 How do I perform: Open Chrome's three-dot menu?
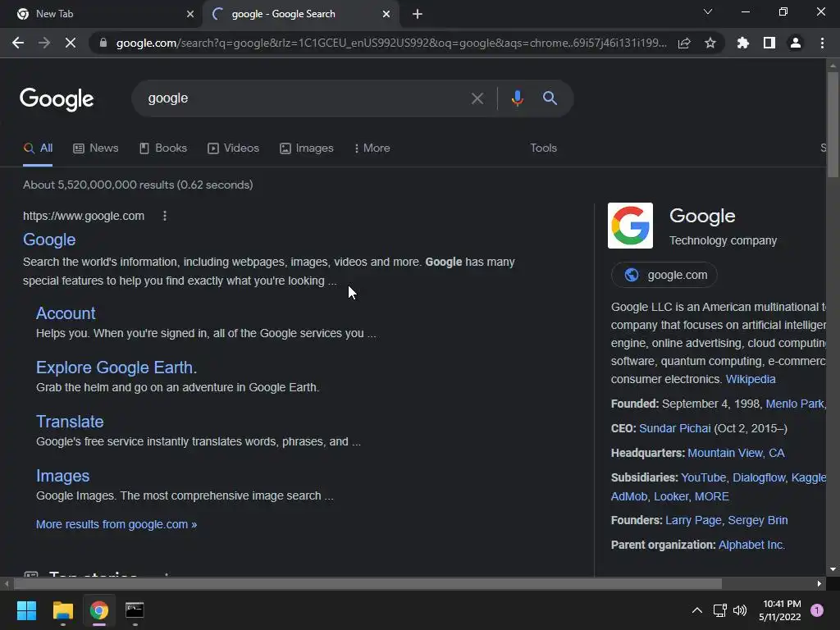pyautogui.click(x=822, y=43)
